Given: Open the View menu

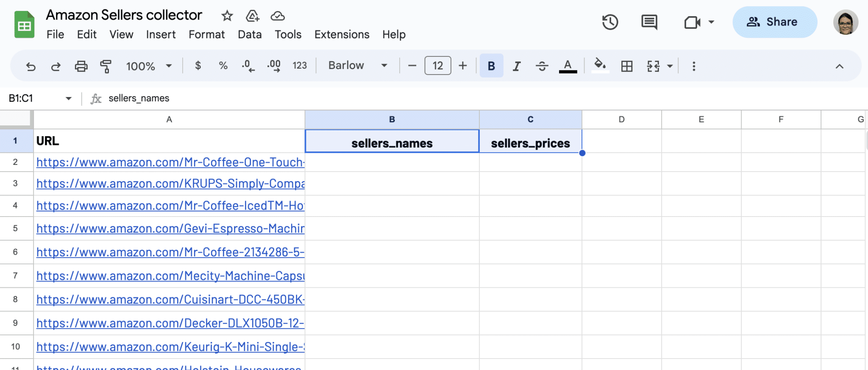Looking at the screenshot, I should coord(121,34).
